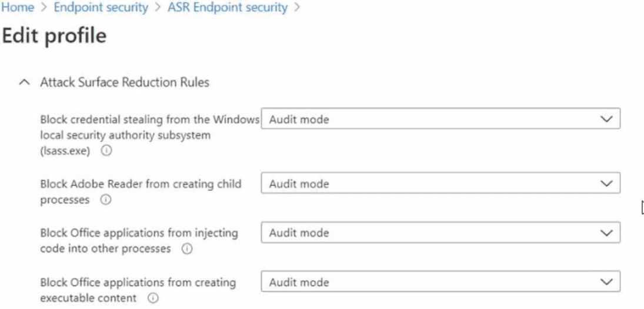Click the info icon next to 'executable content'
The height and width of the screenshot is (309, 644).
click(x=153, y=298)
